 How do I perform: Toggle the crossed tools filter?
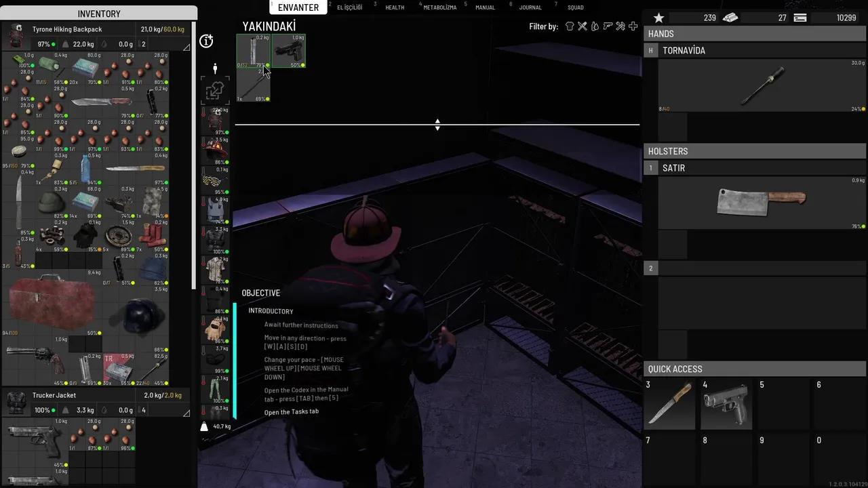(620, 26)
